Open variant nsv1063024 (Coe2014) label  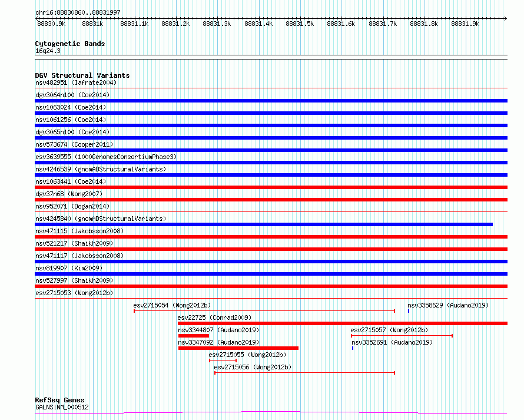tap(71, 107)
